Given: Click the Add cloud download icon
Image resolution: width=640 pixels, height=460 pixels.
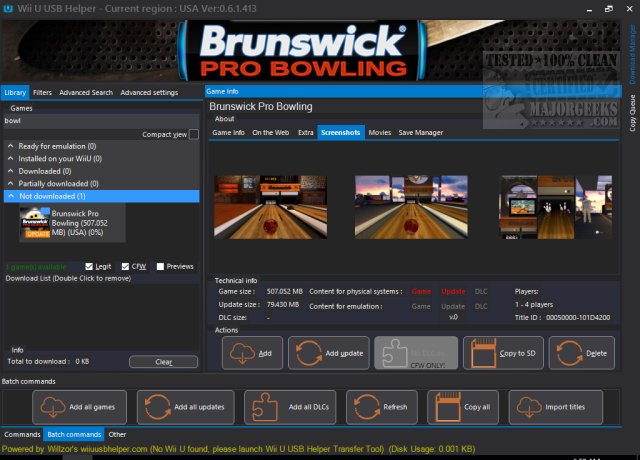Looking at the screenshot, I should pos(243,353).
